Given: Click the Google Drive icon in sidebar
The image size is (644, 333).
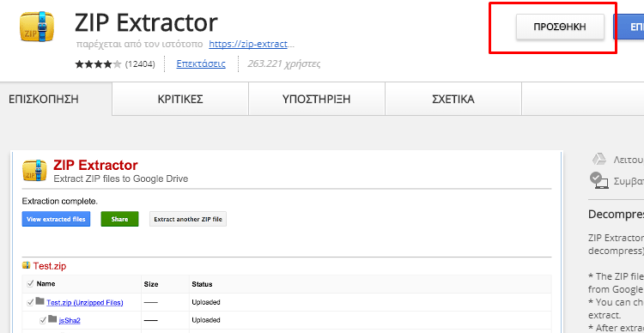Looking at the screenshot, I should [598, 160].
